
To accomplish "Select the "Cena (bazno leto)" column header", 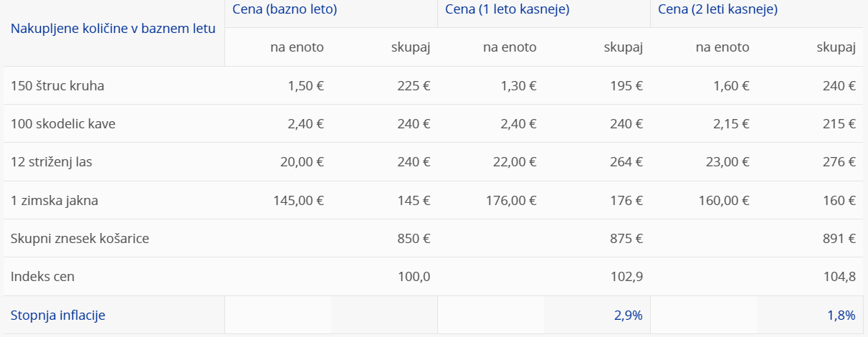I will (x=285, y=10).
